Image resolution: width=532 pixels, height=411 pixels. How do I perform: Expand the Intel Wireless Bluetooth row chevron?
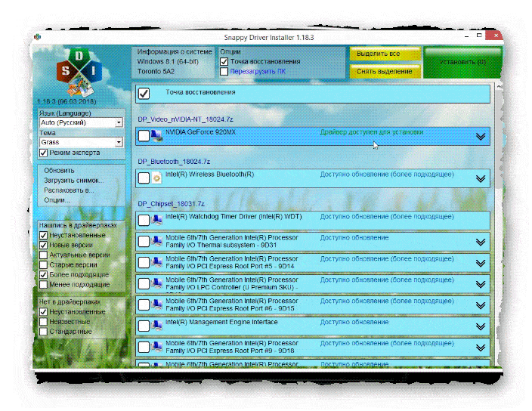point(481,179)
